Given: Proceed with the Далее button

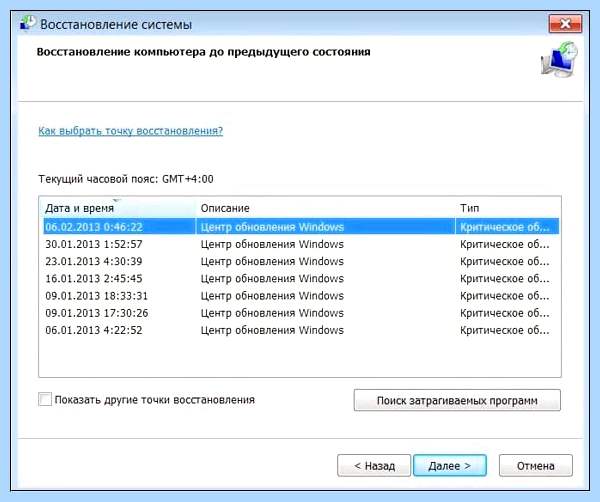Looking at the screenshot, I should pos(450,465).
